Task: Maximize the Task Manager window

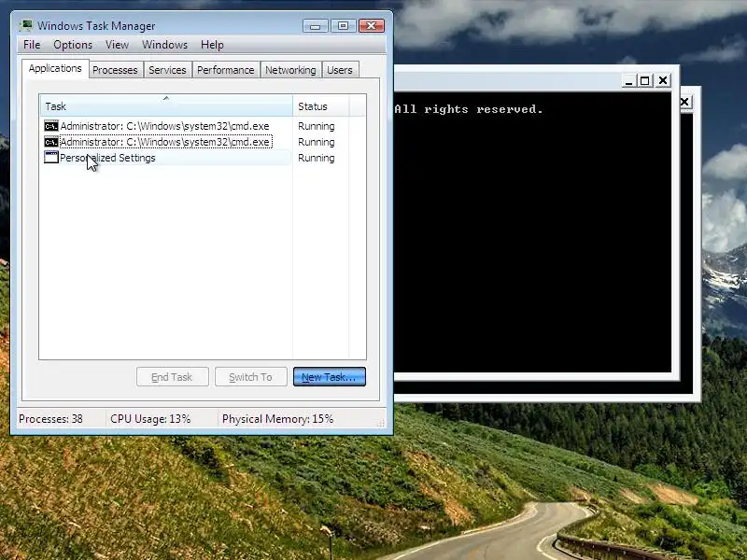Action: [343, 26]
